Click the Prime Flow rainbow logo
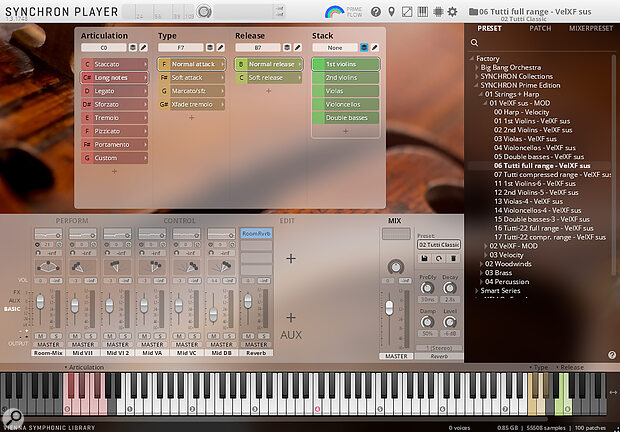The height and width of the screenshot is (432, 620). pyautogui.click(x=335, y=12)
